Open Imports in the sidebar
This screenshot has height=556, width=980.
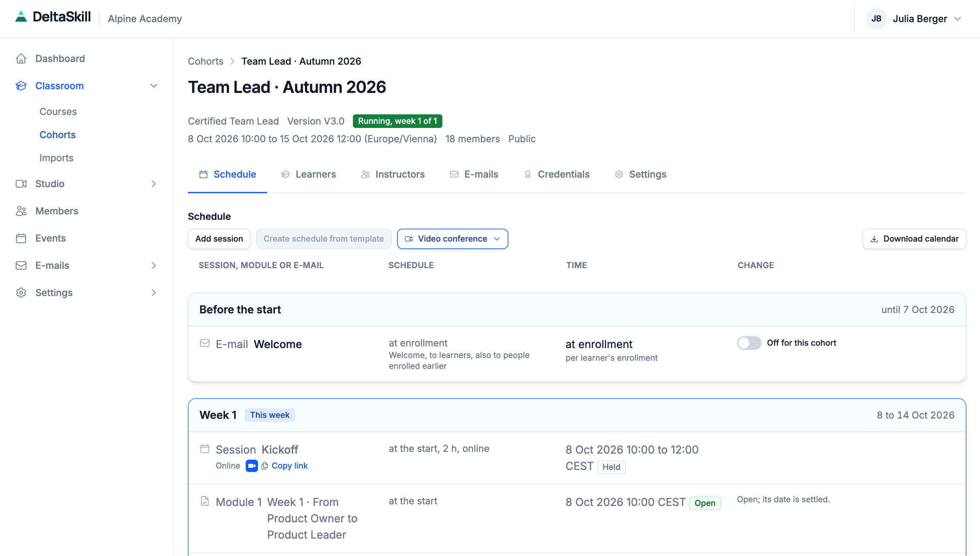(56, 158)
